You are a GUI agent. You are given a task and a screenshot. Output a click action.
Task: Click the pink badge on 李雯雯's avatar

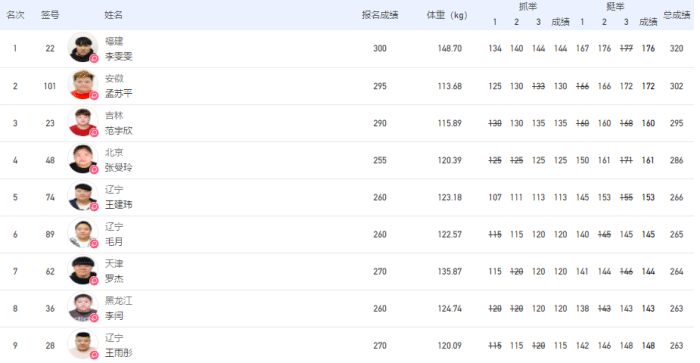(94, 58)
